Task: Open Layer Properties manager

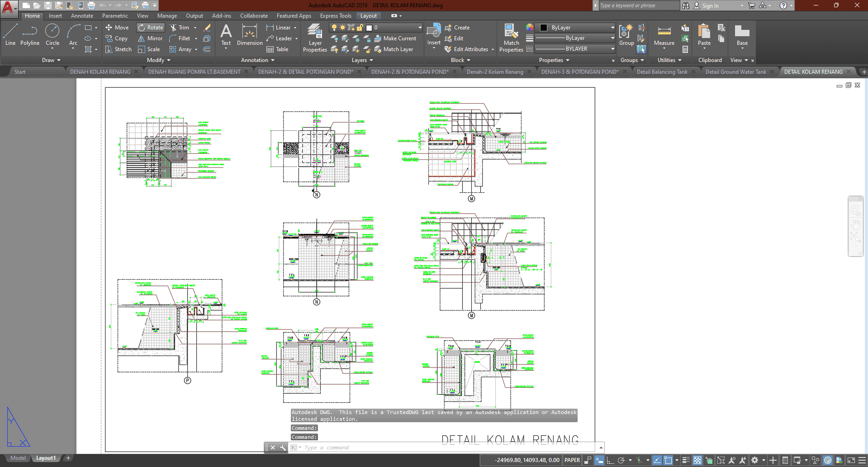Action: click(315, 38)
